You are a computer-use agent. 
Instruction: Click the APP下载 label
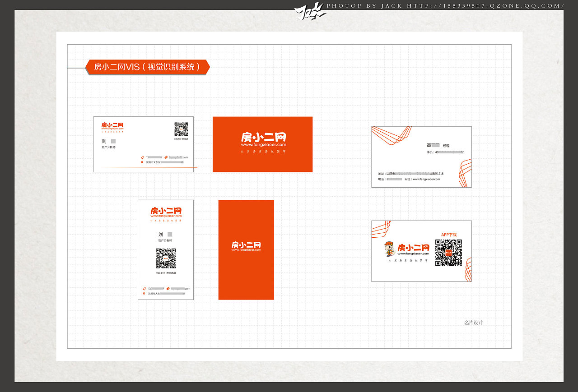[x=449, y=235]
